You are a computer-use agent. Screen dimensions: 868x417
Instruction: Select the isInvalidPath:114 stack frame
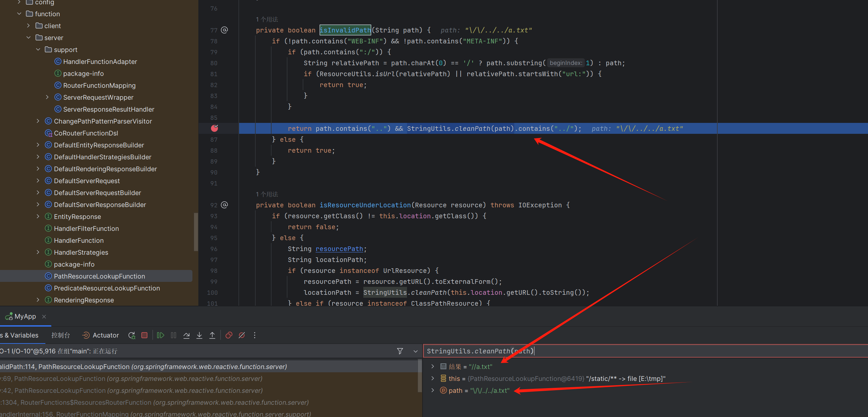point(209,366)
